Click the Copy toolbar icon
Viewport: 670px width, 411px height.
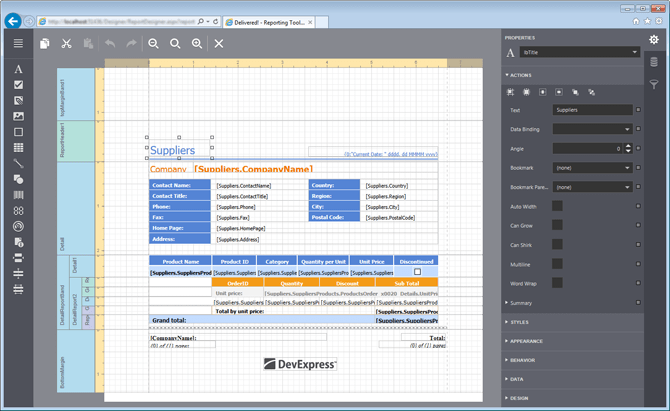[45, 43]
